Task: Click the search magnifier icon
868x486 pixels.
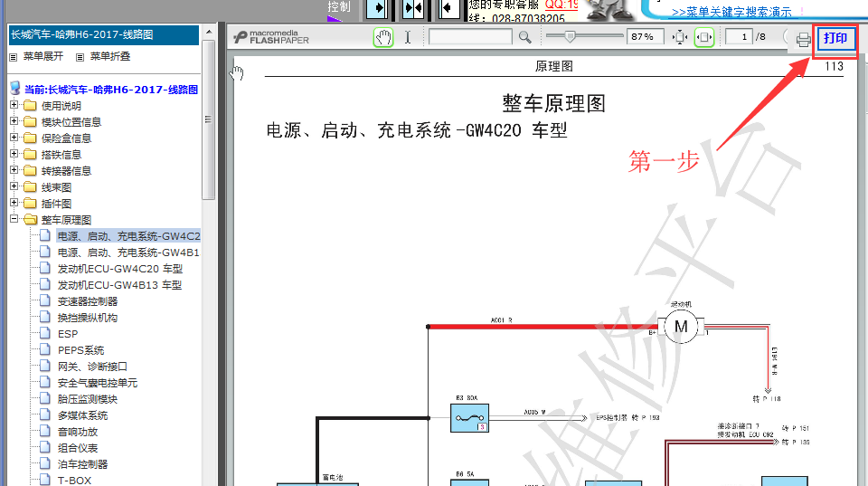Action: (x=524, y=37)
